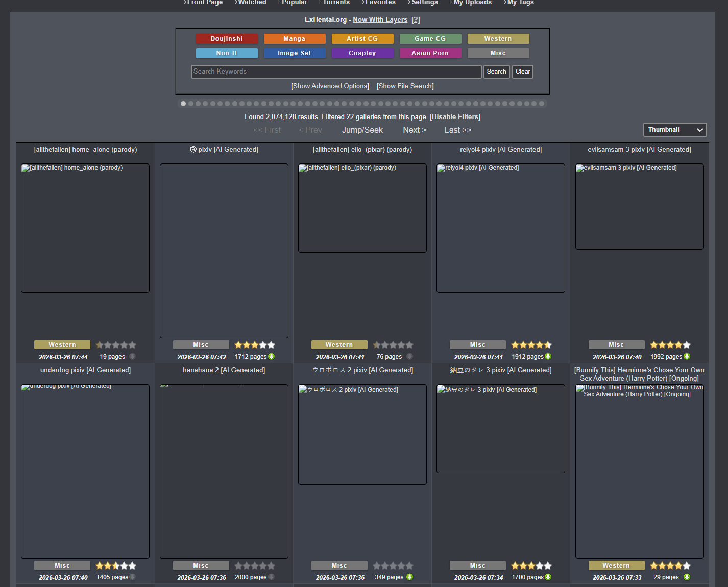Click the grey torrent icon beside 1405 pages
This screenshot has width=728, height=587.
[x=133, y=577]
